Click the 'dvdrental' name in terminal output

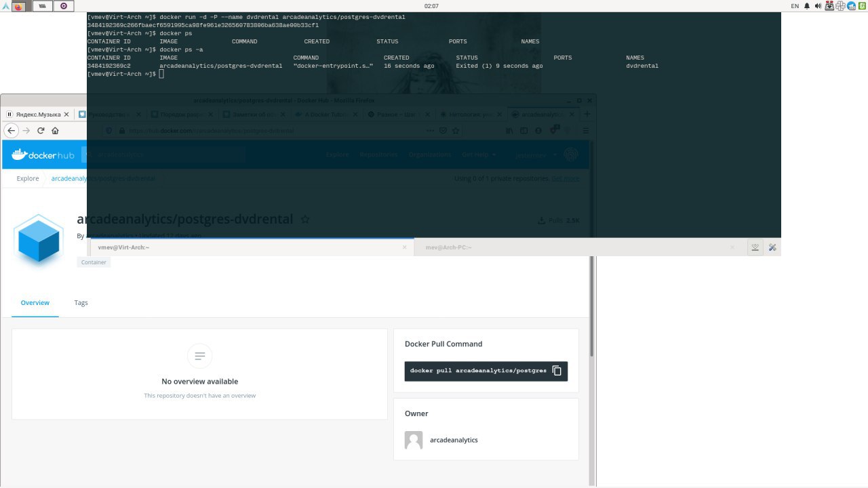point(642,66)
